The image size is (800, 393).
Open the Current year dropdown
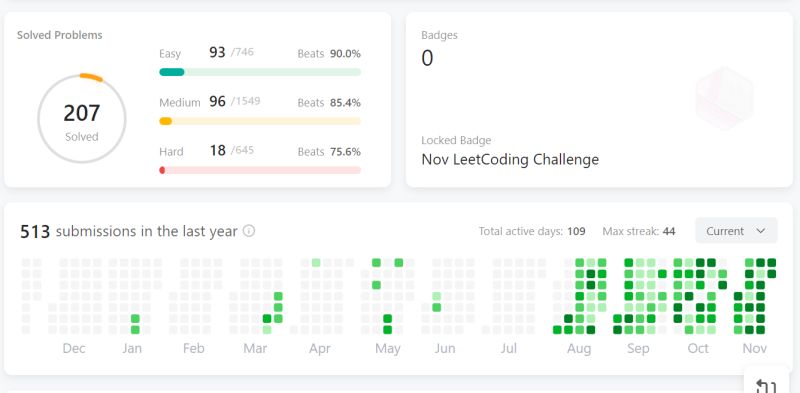coord(736,231)
